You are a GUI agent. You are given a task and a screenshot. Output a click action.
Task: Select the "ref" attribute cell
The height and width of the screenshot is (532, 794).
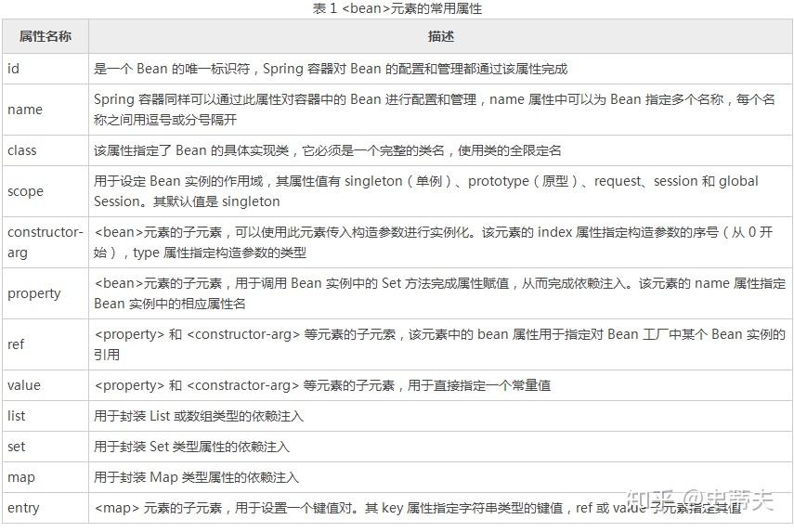46,344
